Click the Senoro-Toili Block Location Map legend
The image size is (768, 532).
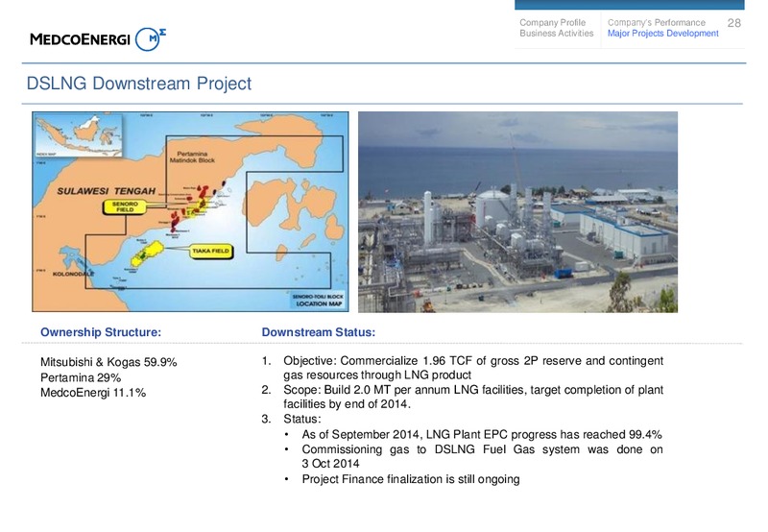tap(319, 301)
